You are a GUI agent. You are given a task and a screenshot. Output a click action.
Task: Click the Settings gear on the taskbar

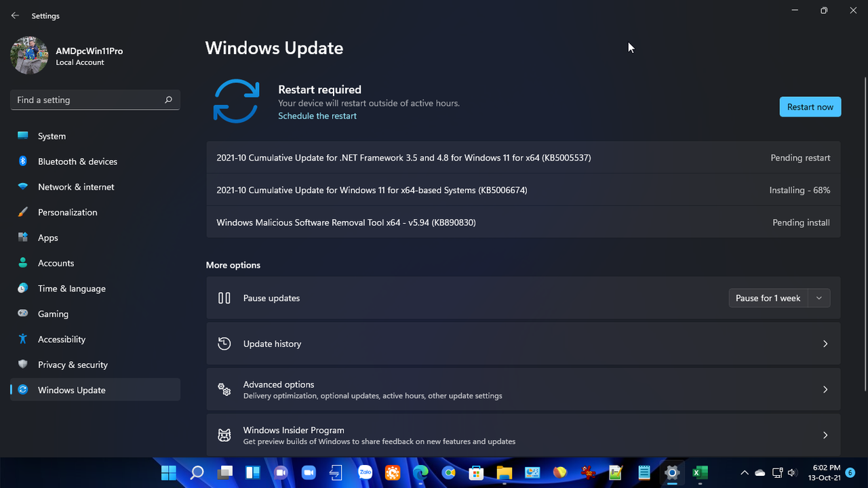coord(672,472)
